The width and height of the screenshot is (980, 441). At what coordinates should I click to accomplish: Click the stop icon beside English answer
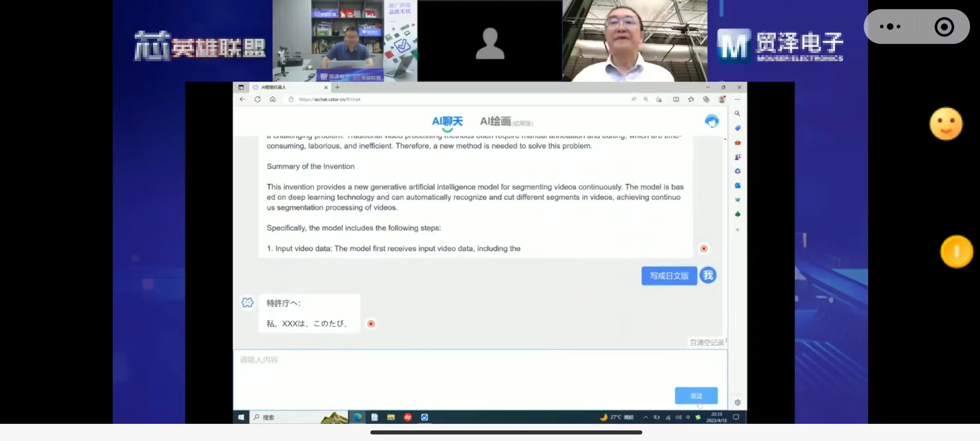704,249
